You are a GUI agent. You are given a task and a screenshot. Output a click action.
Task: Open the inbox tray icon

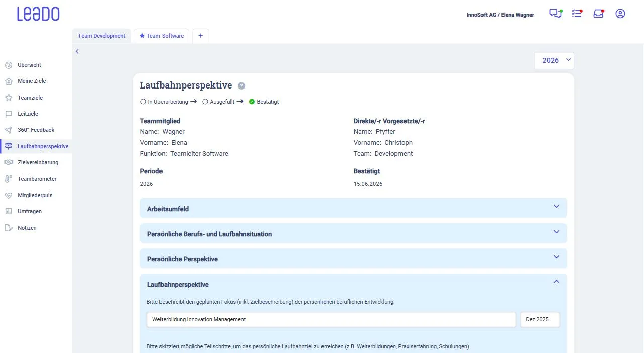(x=598, y=14)
